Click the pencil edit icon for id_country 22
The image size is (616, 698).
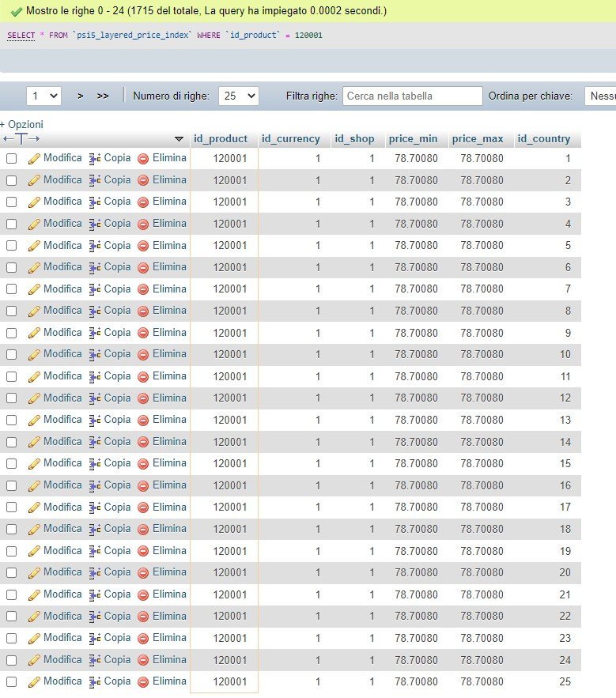coord(34,617)
